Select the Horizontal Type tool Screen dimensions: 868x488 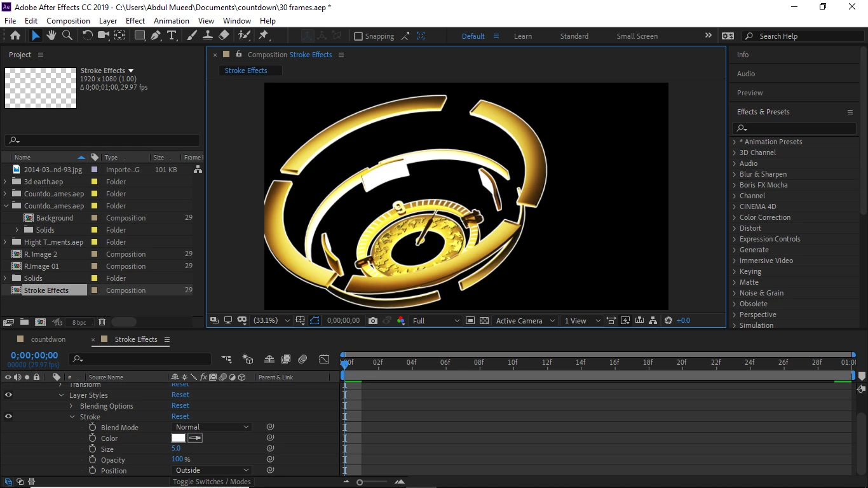[172, 36]
